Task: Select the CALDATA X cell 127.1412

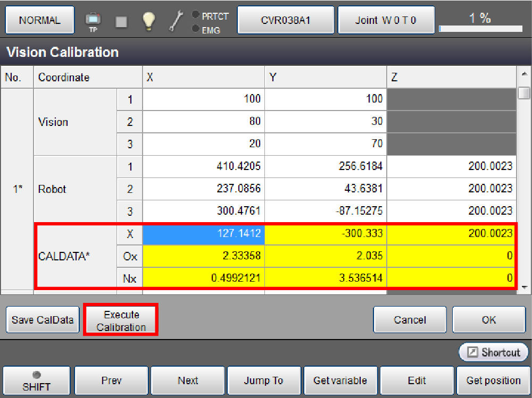Action: pyautogui.click(x=203, y=233)
